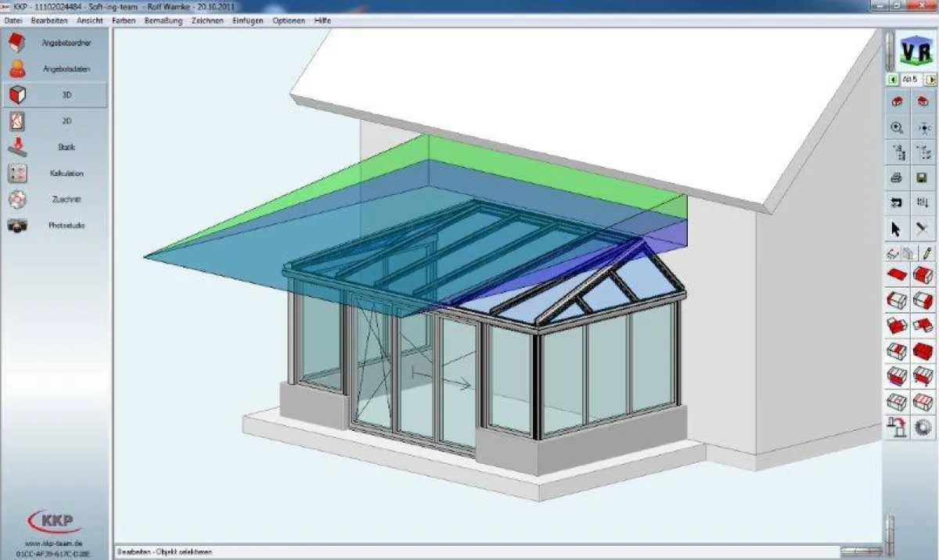Select the flat red roof shape icon
Viewport: 939px width, 560px height.
(898, 273)
